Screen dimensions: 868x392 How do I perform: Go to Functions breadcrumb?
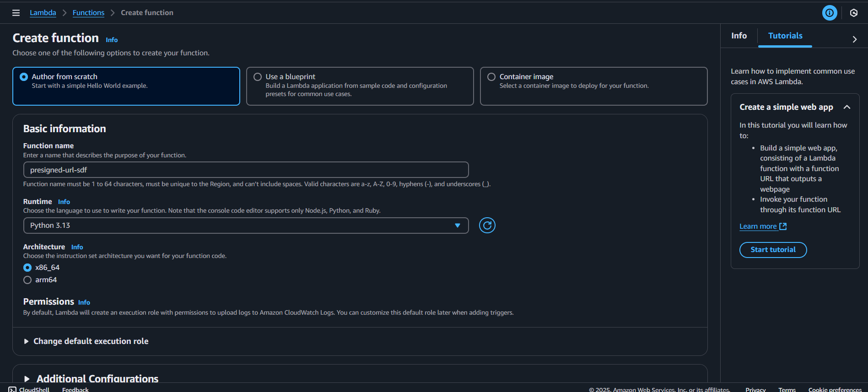(88, 13)
